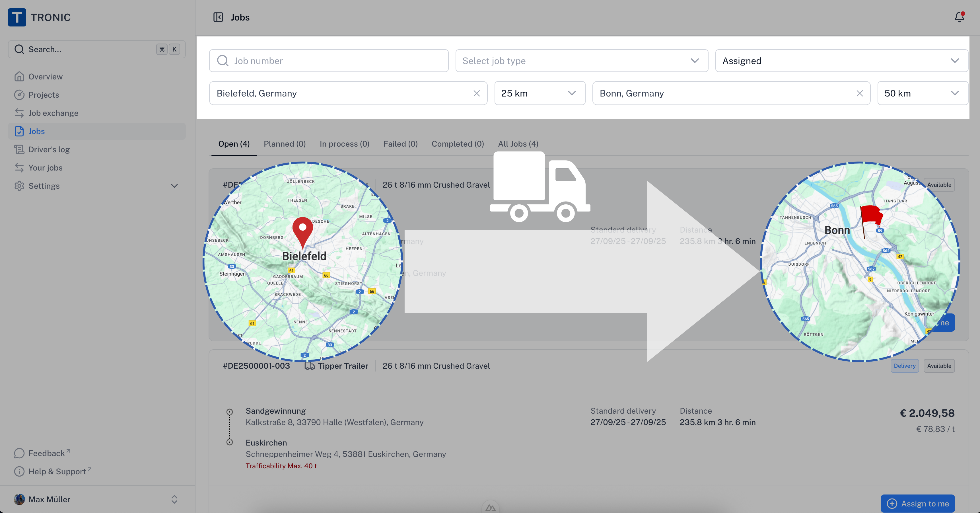The image size is (980, 513).
Task: Click the Tipper Trailer vehicle icon
Action: 309,366
